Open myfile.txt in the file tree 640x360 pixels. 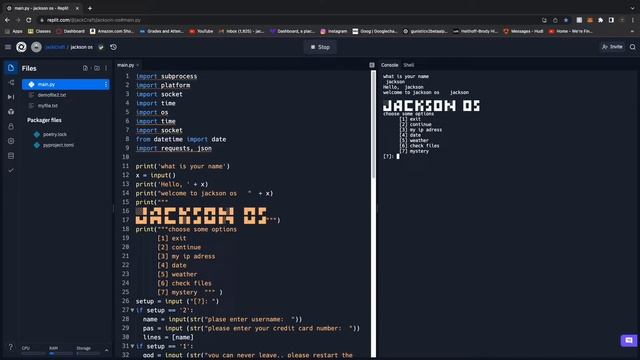[47, 106]
